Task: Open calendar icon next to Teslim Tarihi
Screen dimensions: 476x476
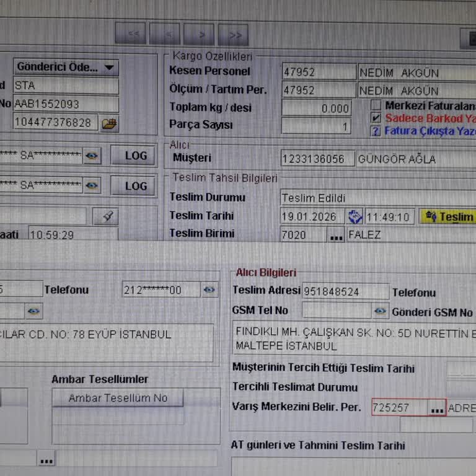Action: [355, 217]
